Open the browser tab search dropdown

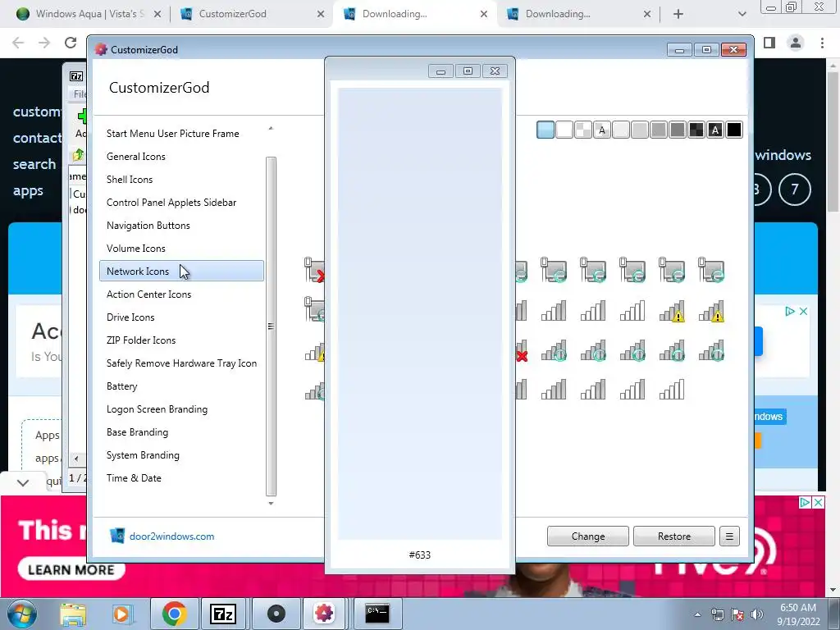click(x=742, y=14)
